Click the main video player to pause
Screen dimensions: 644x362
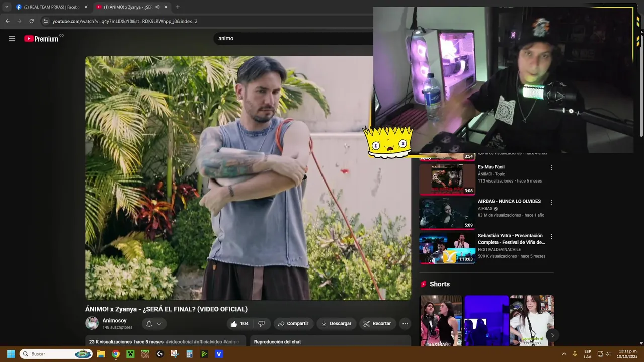tap(248, 178)
